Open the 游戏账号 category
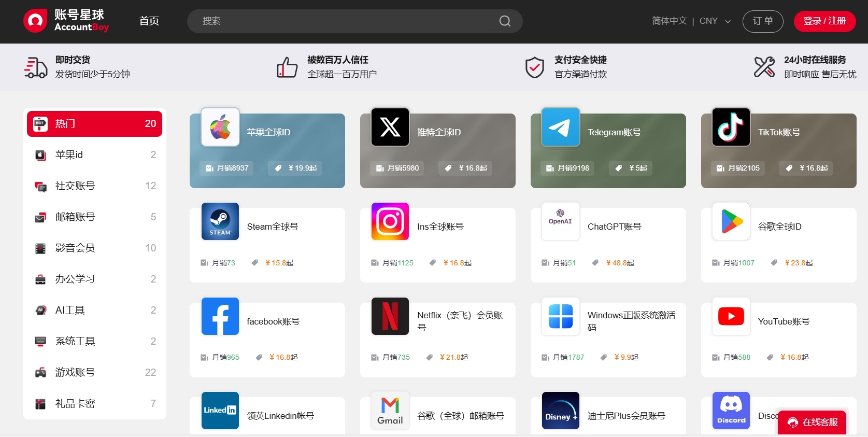Screen dimensions: 868x437 tap(94, 372)
